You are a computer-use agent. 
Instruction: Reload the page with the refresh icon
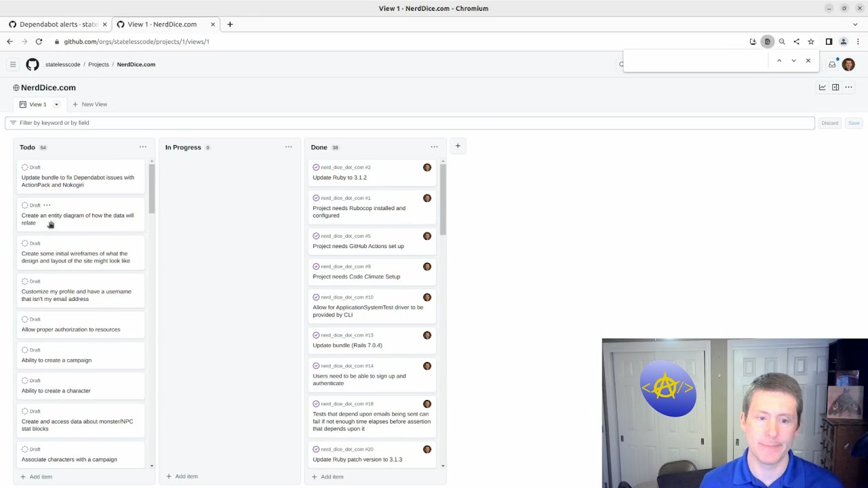pos(39,41)
